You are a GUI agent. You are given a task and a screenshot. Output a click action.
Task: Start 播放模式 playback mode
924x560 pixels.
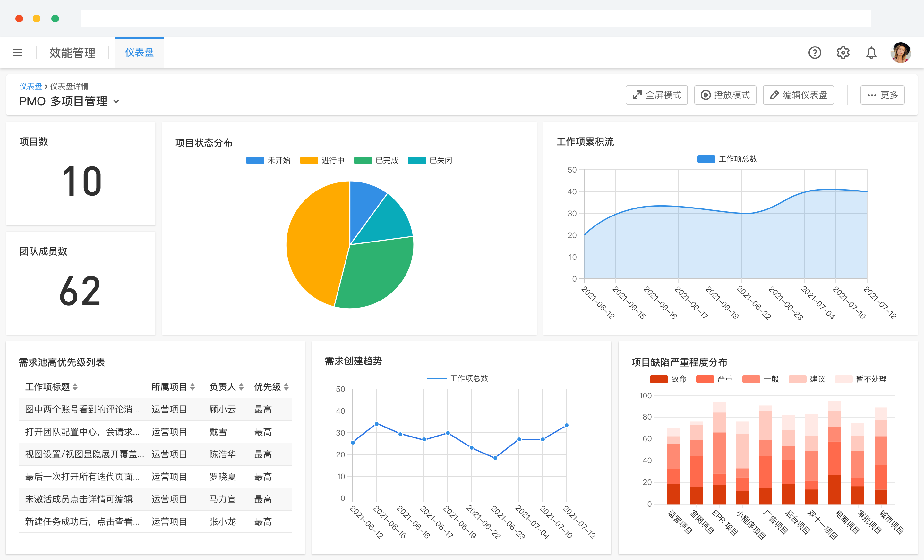(725, 95)
